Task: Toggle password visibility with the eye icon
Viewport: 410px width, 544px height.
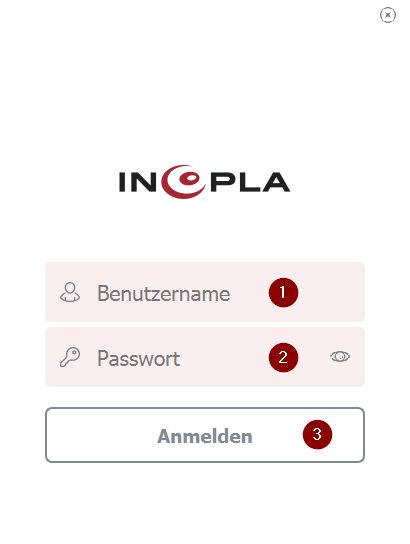Action: tap(340, 356)
